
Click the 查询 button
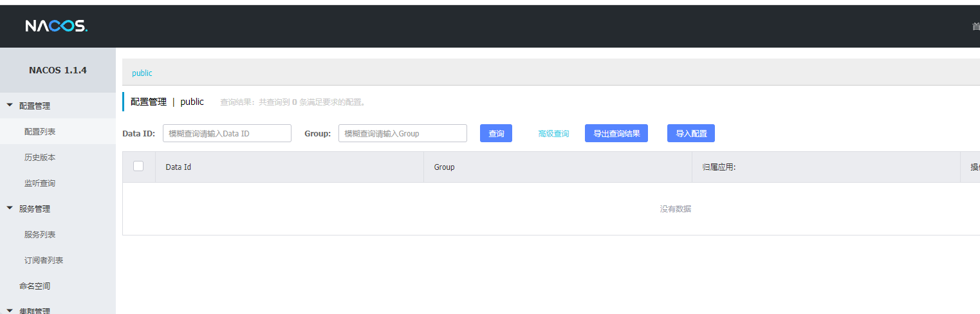496,133
